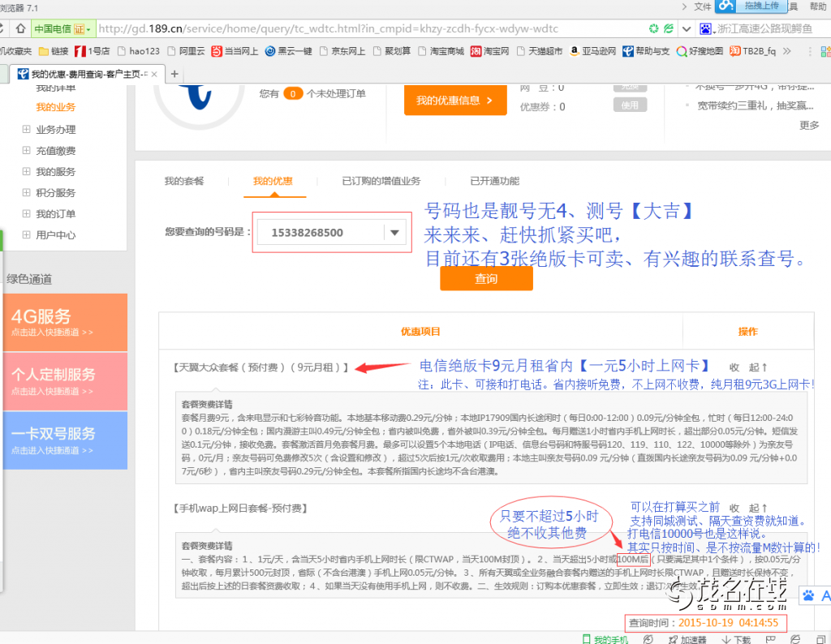Open the phone number dropdown arrow
The image size is (831, 644).
[x=394, y=233]
